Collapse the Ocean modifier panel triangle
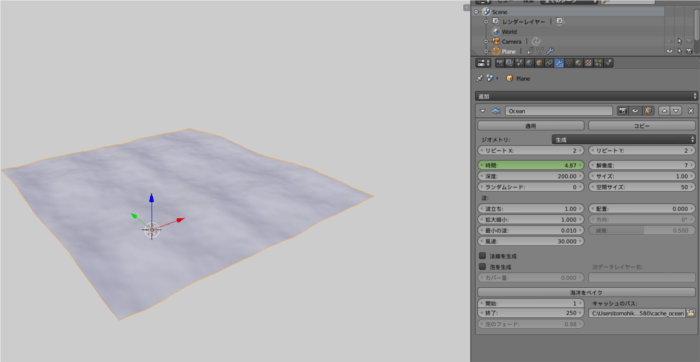 483,111
